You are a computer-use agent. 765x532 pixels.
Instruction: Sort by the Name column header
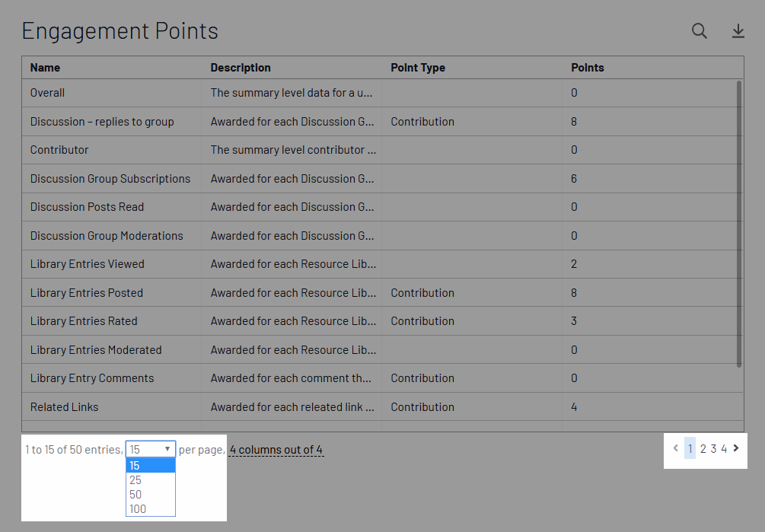[x=46, y=68]
